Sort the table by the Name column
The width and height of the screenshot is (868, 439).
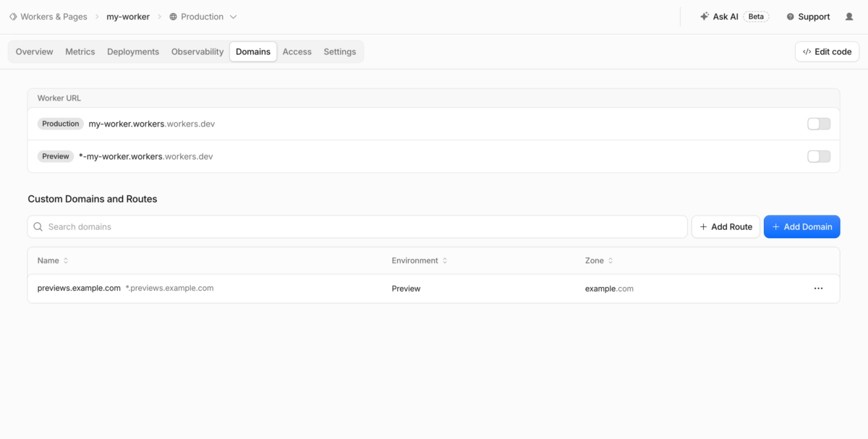click(x=53, y=260)
